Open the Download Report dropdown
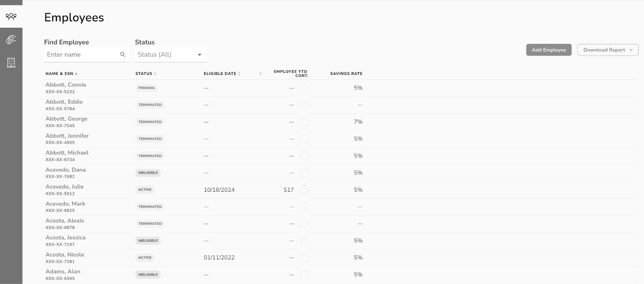 [608, 50]
